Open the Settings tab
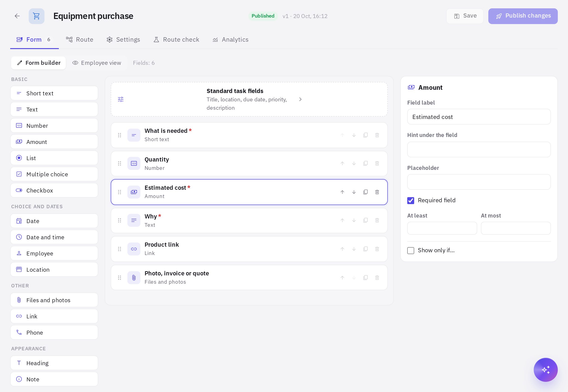This screenshot has width=568, height=392. pyautogui.click(x=123, y=40)
